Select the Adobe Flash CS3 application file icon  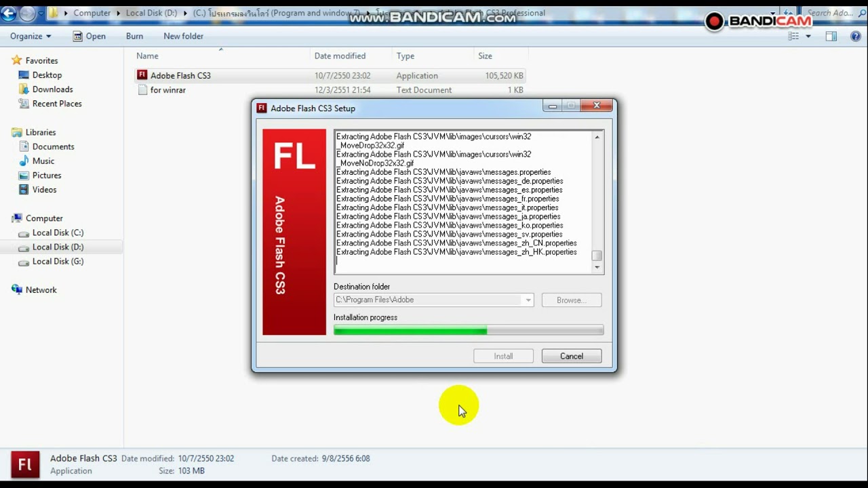click(x=142, y=75)
